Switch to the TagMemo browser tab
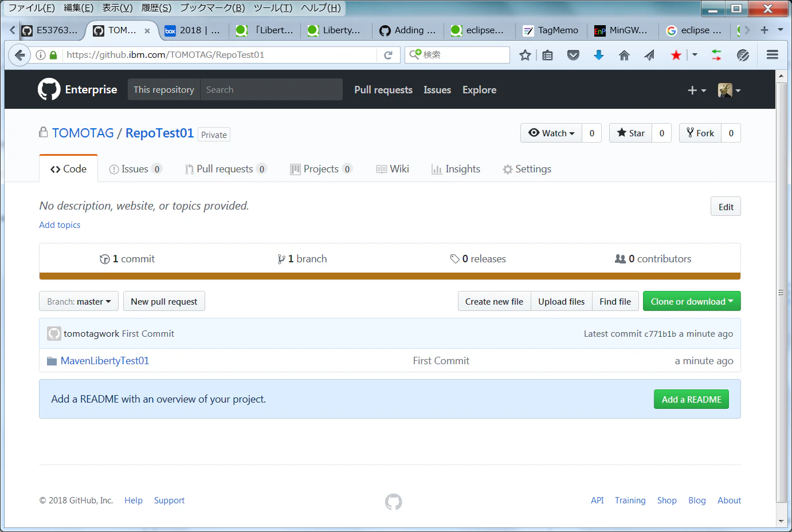Image resolution: width=792 pixels, height=532 pixels. pyautogui.click(x=551, y=30)
